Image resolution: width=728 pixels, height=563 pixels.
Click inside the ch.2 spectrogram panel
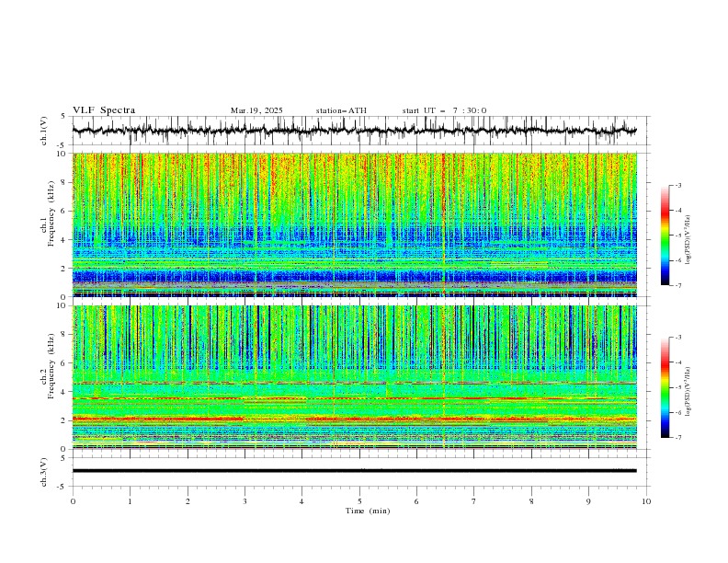pos(354,377)
